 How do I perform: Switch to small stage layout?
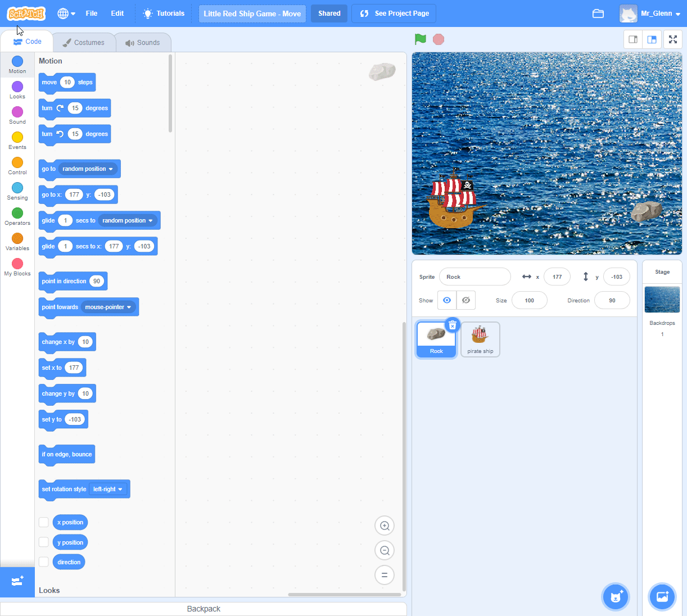[633, 39]
